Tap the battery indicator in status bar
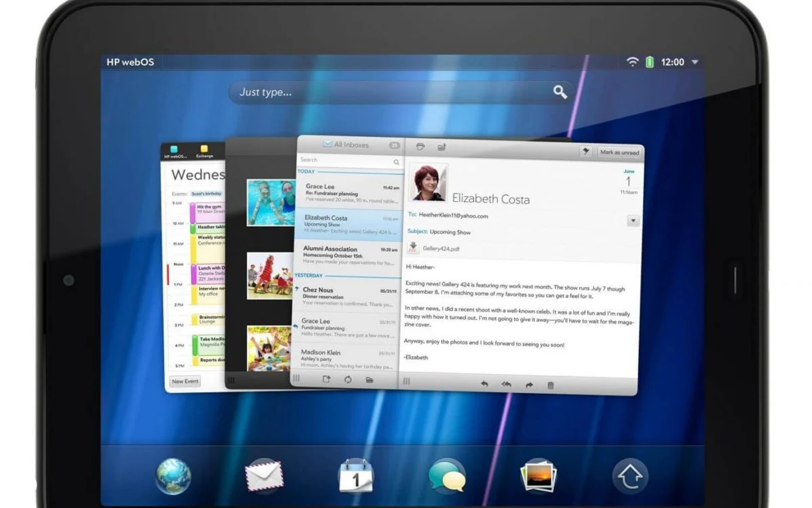812x508 pixels. pos(650,62)
